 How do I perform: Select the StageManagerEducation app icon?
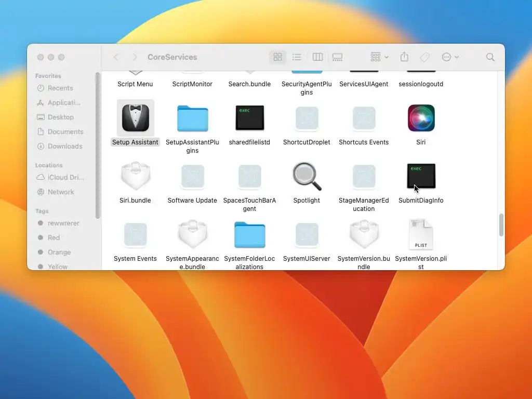point(364,177)
